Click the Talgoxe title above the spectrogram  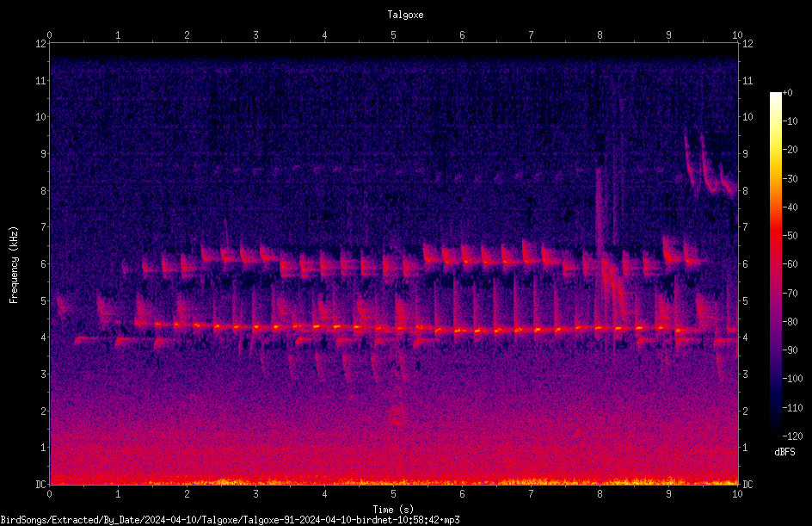pyautogui.click(x=405, y=15)
